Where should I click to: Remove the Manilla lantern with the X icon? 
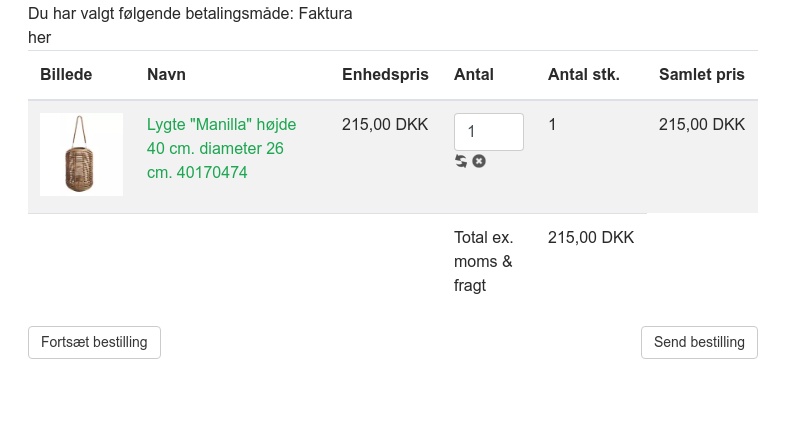coord(479,161)
